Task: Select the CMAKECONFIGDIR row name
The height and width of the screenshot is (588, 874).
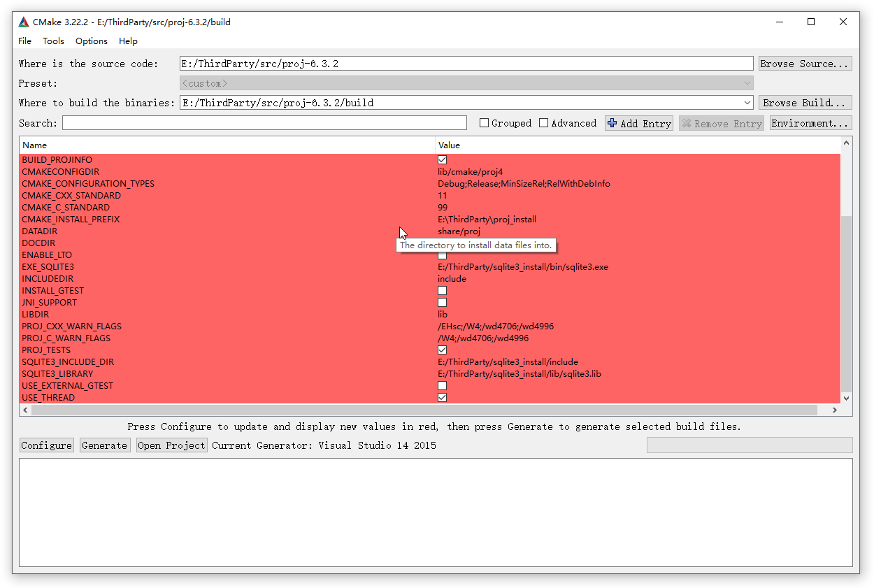Action: 60,172
